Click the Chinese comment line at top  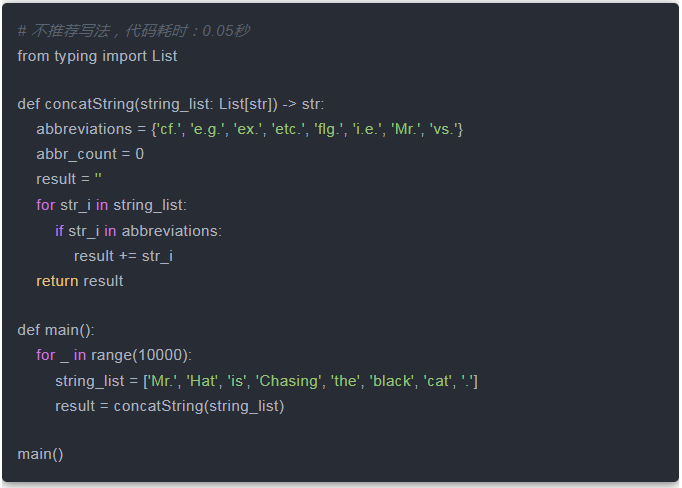[133, 31]
